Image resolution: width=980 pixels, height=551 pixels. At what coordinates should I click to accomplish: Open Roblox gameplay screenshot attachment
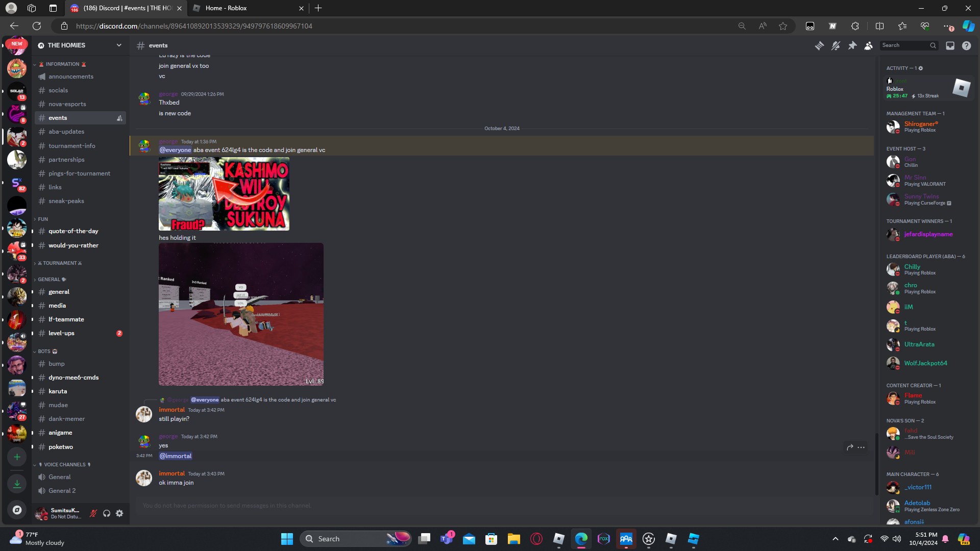[x=241, y=314]
